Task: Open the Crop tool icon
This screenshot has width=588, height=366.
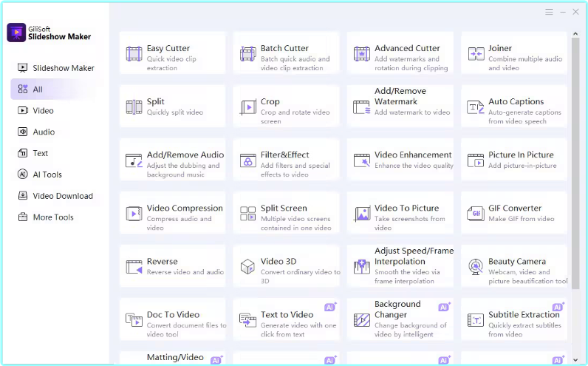Action: [x=248, y=107]
